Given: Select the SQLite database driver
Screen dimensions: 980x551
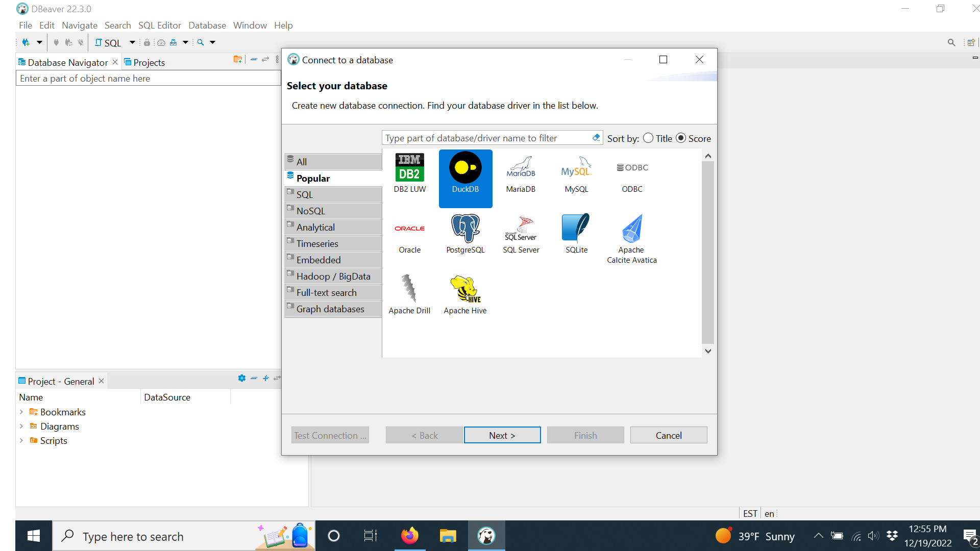Looking at the screenshot, I should (576, 234).
